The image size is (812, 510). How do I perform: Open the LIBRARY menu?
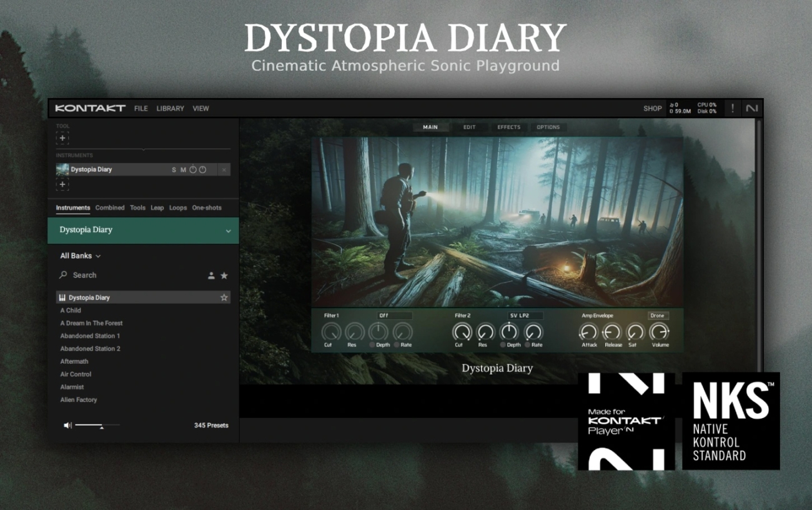point(170,109)
